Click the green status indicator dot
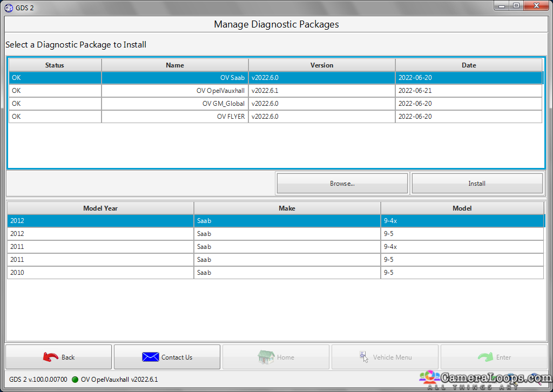The width and height of the screenshot is (553, 392). coord(75,380)
